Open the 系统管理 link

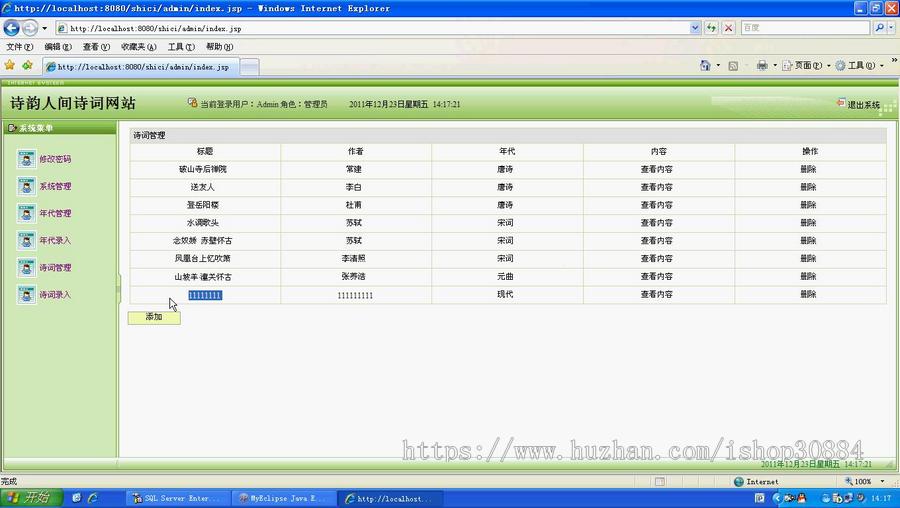(x=55, y=186)
